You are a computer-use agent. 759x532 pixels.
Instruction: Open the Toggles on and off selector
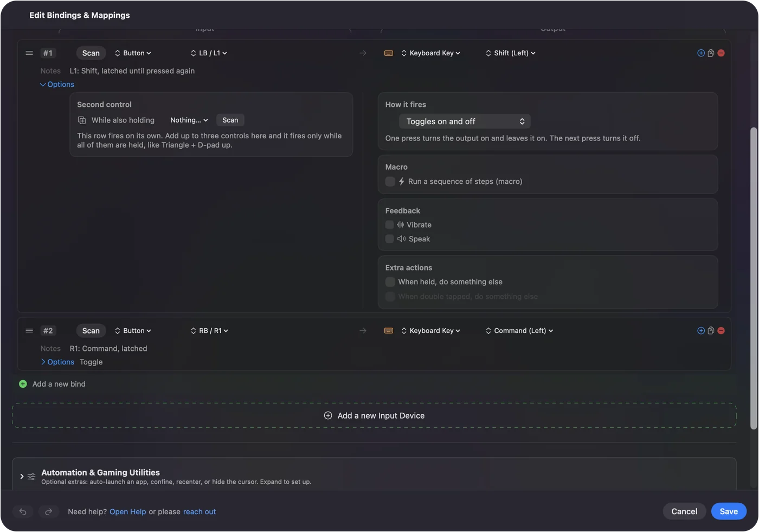coord(465,121)
